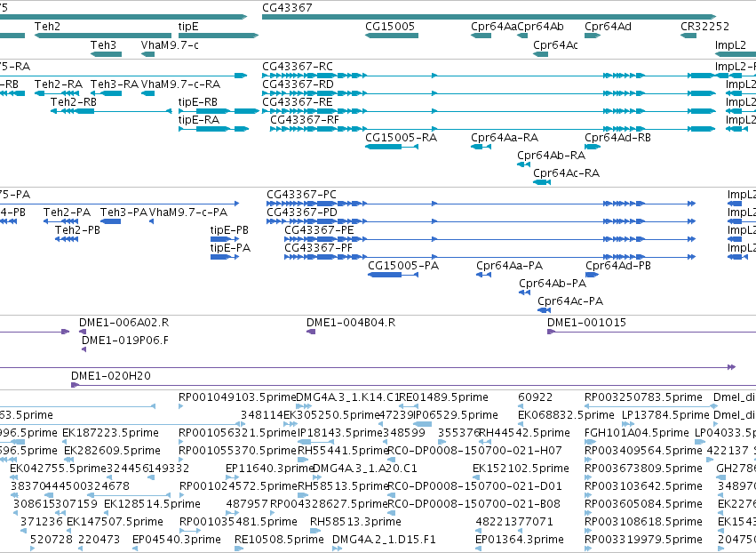756x553 pixels.
Task: Select the CG15005-RA transcript label
Action: coord(402,138)
